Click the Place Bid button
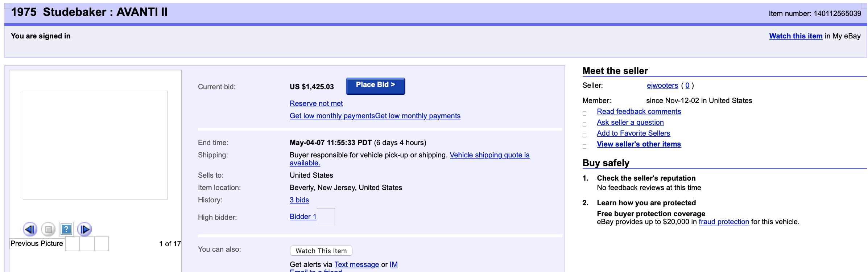 [x=375, y=86]
